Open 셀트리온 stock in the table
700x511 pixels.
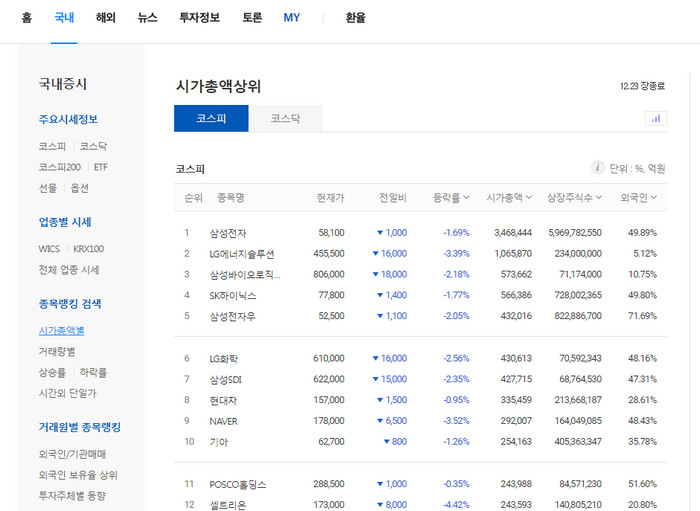tap(228, 505)
